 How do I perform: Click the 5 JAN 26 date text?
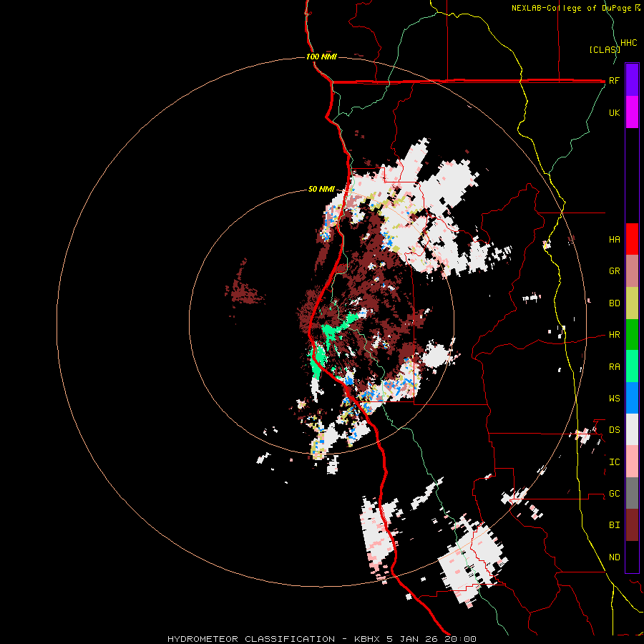pos(412,639)
